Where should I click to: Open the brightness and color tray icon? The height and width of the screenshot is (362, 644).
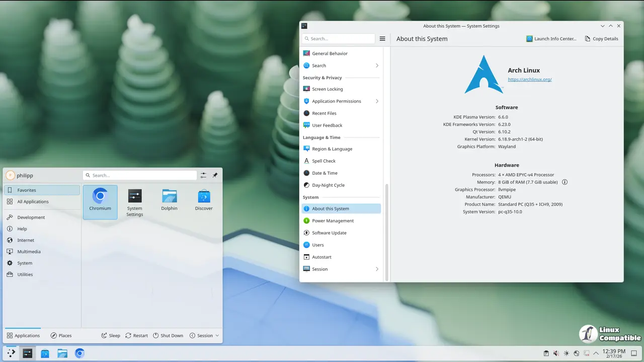pyautogui.click(x=566, y=353)
